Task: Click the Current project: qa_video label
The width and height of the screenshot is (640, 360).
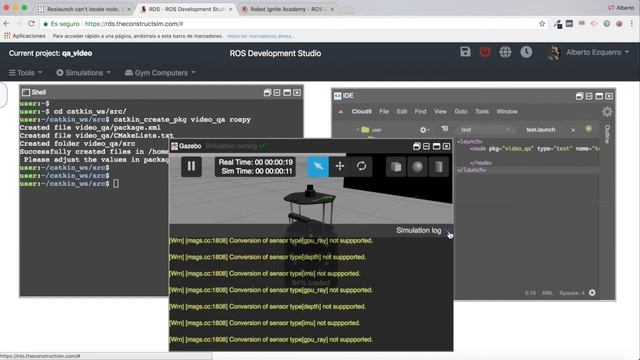Action: click(51, 53)
